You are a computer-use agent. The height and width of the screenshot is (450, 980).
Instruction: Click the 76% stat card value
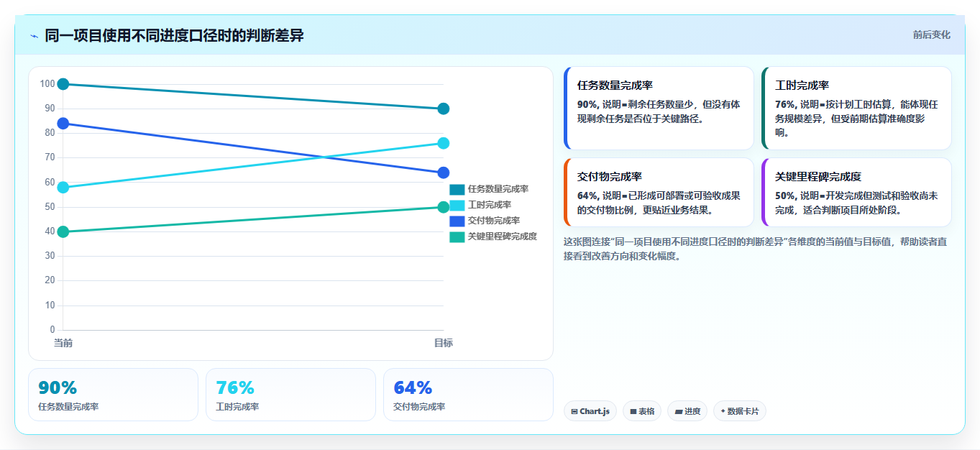point(235,388)
